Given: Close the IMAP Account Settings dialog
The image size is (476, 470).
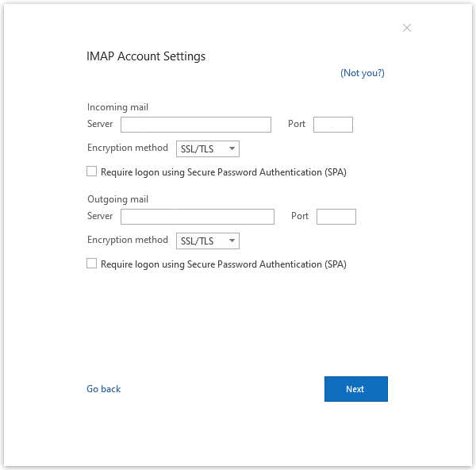Looking at the screenshot, I should click(x=407, y=28).
